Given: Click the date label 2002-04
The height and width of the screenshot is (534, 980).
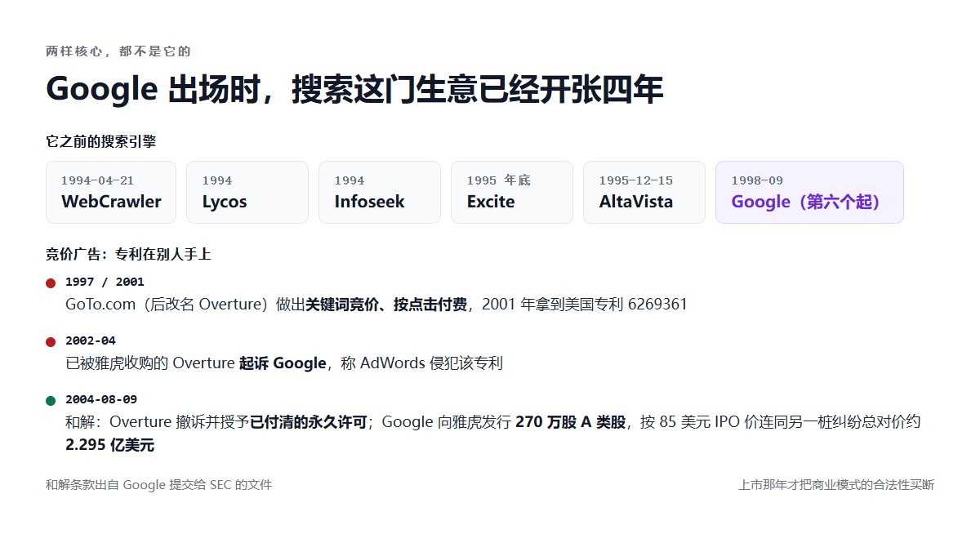Looking at the screenshot, I should tap(91, 340).
